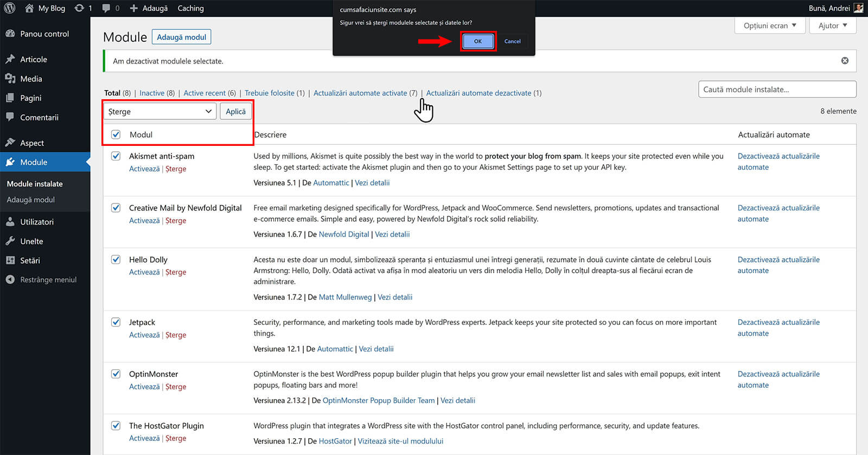Open Adaugă modul in sidebar submenu
Screen dimensions: 868x455
tap(30, 200)
